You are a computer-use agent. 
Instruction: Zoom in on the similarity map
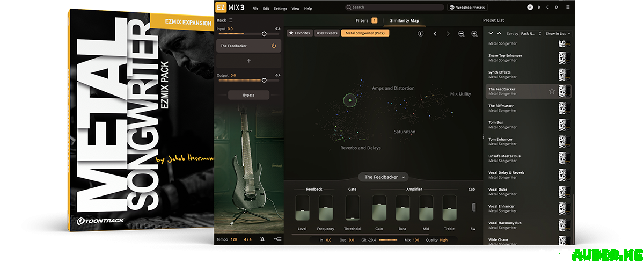pyautogui.click(x=474, y=33)
